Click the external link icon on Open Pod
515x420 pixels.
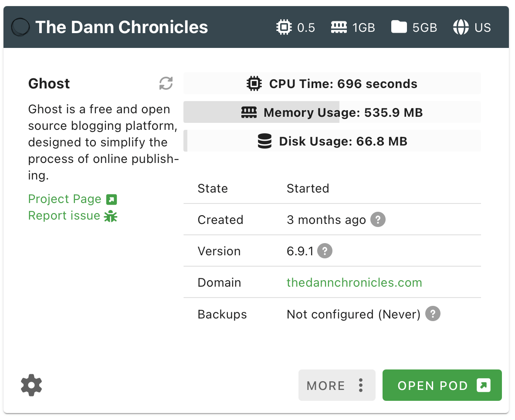click(484, 385)
